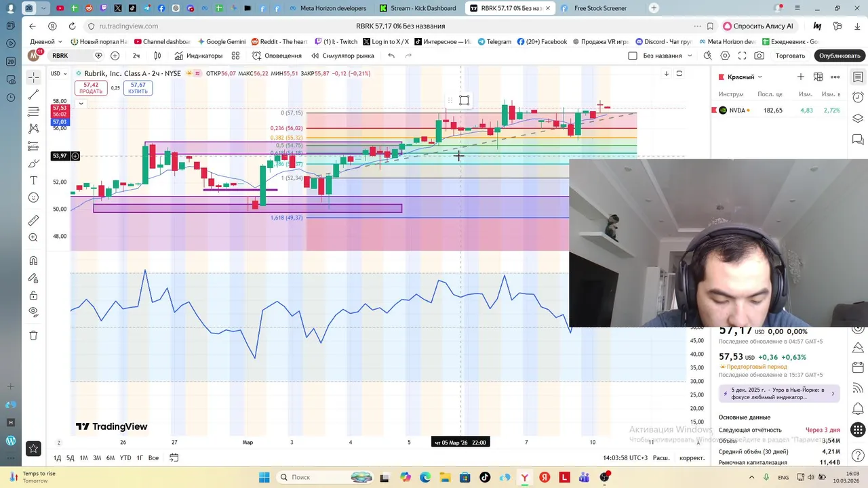Click КУПИТЬ 57,67 buy button
Screen dimensions: 868x488
tap(138, 88)
